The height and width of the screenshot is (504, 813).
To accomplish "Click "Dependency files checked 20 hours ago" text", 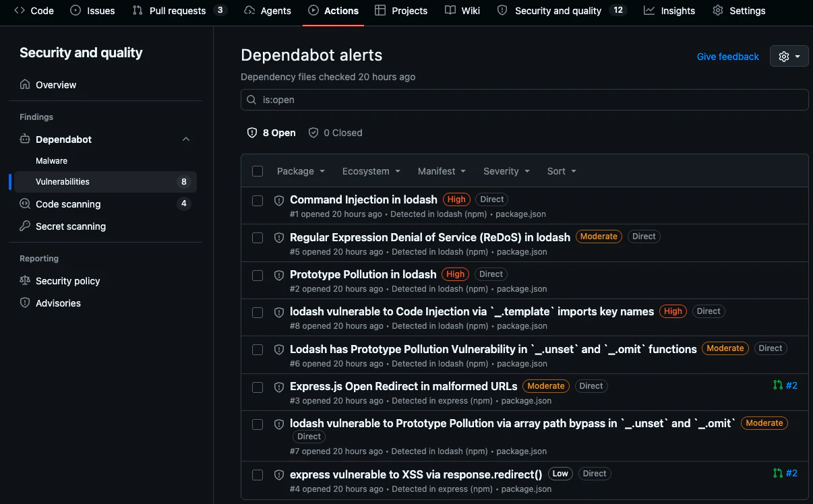I will [x=328, y=77].
